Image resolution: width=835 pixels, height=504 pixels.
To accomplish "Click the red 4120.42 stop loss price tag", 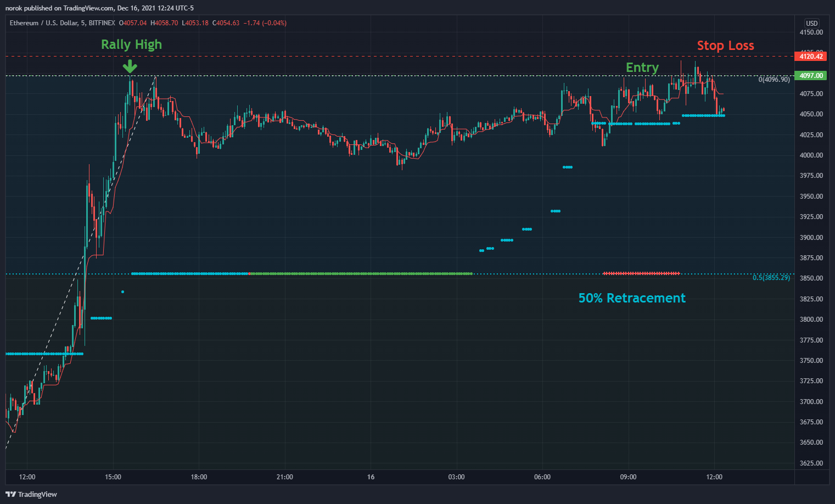I will coord(810,57).
